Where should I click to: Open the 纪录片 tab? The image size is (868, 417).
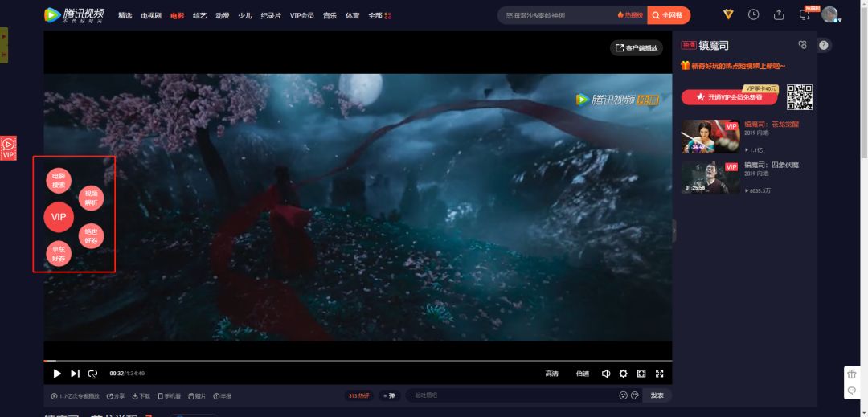271,15
